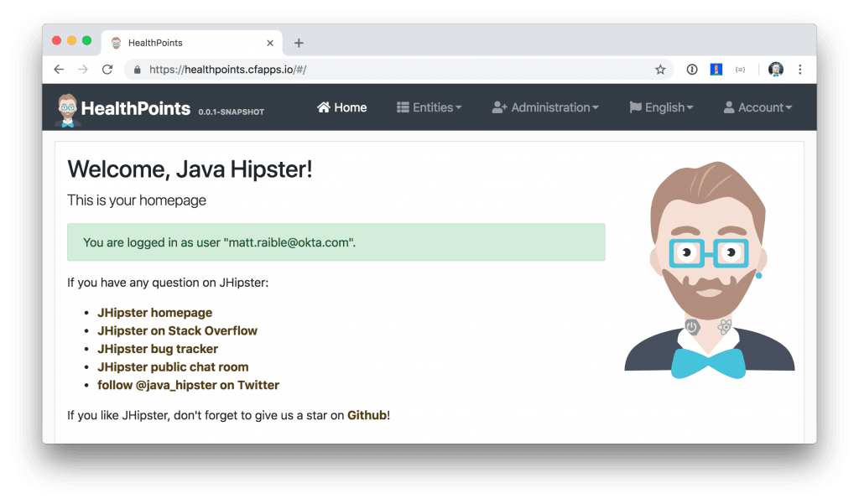The width and height of the screenshot is (859, 504).
Task: Bookmark this page with the star icon
Action: (660, 70)
